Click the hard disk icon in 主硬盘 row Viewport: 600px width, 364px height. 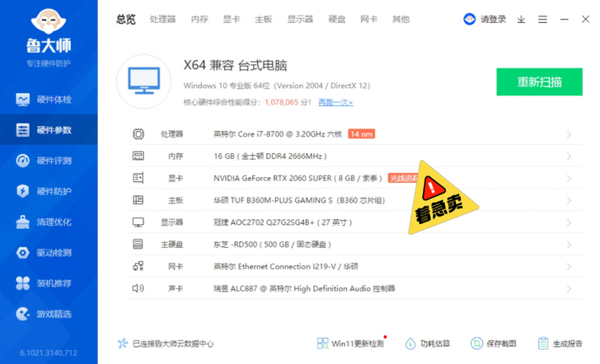pos(138,244)
